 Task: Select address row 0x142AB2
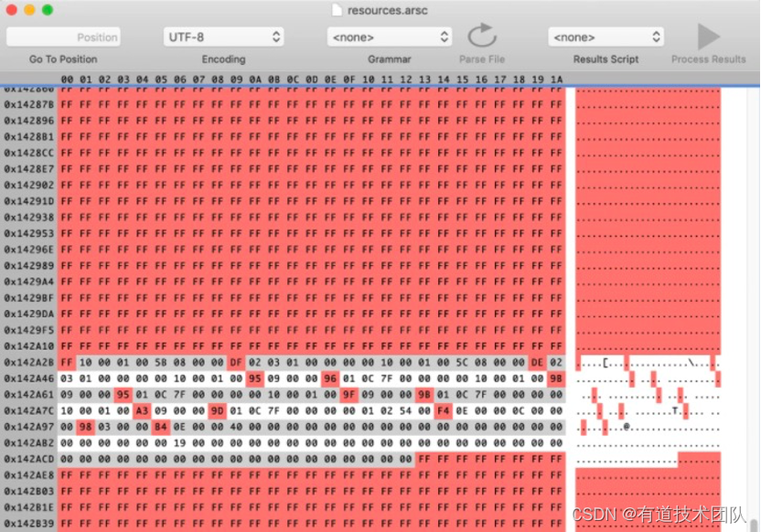29,443
